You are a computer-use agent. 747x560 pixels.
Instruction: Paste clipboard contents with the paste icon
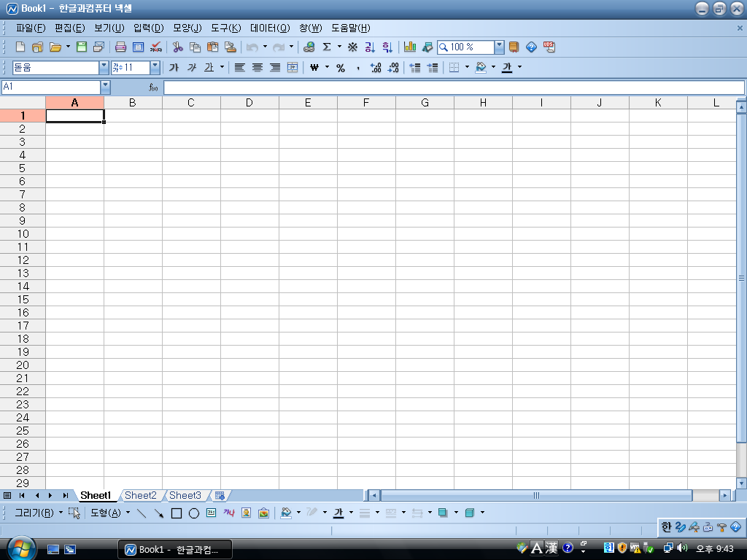coord(212,47)
